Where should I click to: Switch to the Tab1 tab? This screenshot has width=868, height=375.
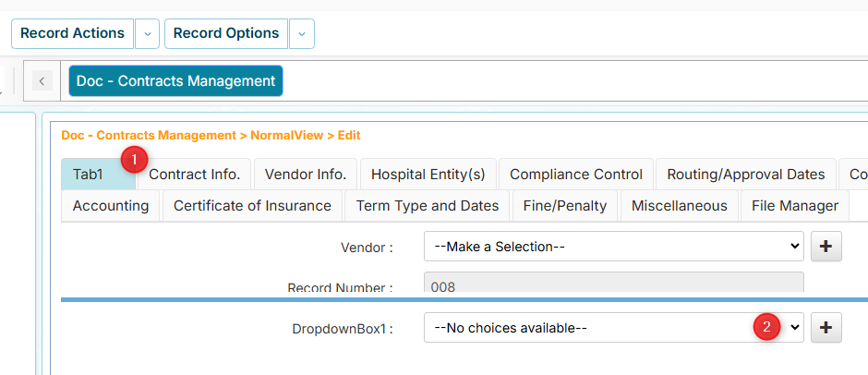coord(89,175)
